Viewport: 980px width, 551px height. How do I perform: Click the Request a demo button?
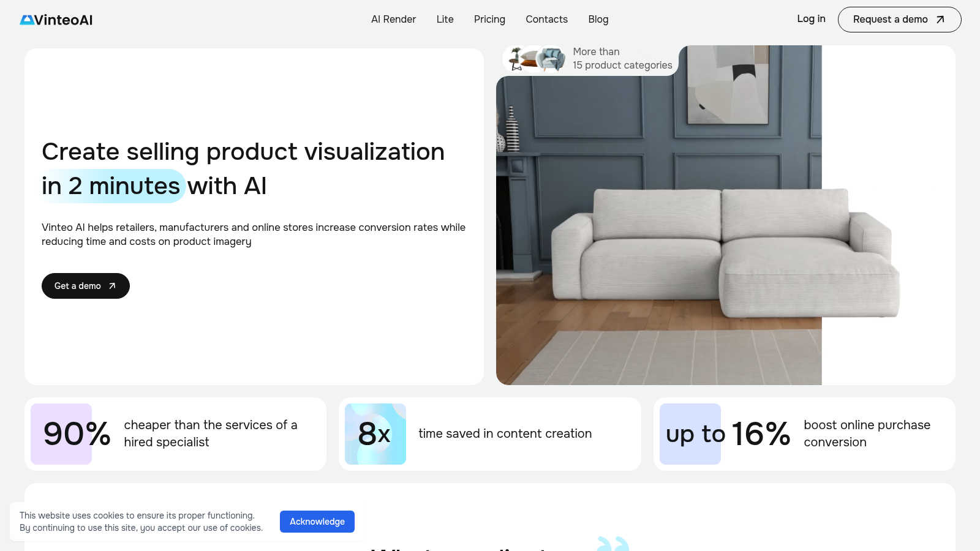[899, 20]
